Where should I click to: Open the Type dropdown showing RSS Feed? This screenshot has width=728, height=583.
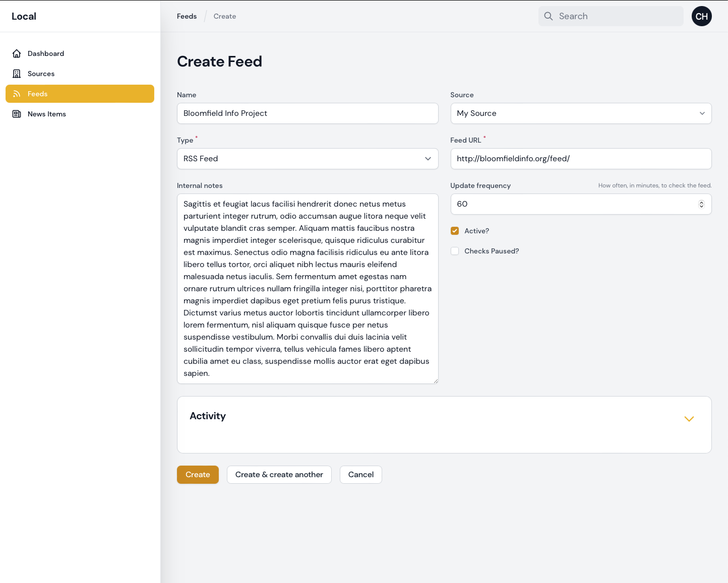coord(307,159)
